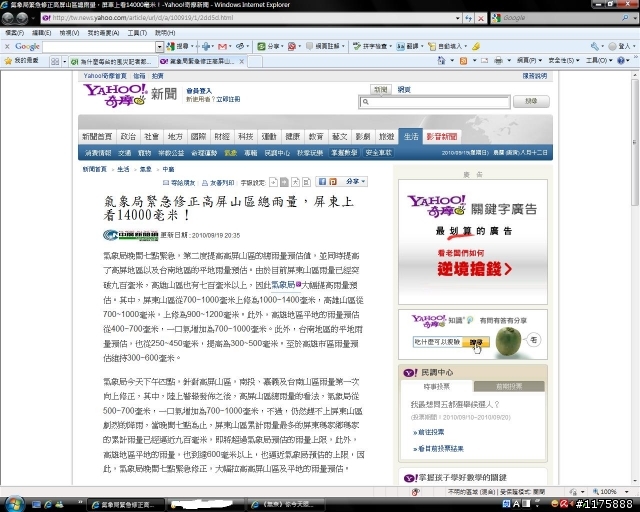The width and height of the screenshot is (640, 512).
Task: Click the Facebook share icon above the article
Action: point(322,182)
